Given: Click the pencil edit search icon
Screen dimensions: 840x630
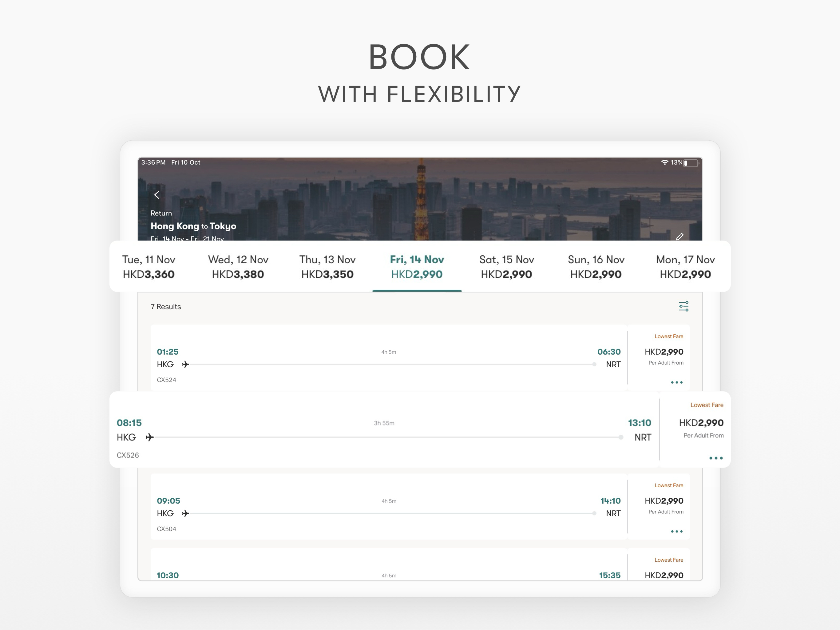Looking at the screenshot, I should pos(680,236).
